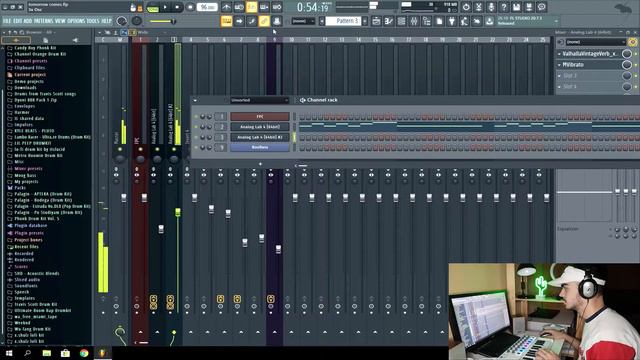The height and width of the screenshot is (360, 640).
Task: Toggle the FPC channel mute LED
Action: tap(196, 117)
